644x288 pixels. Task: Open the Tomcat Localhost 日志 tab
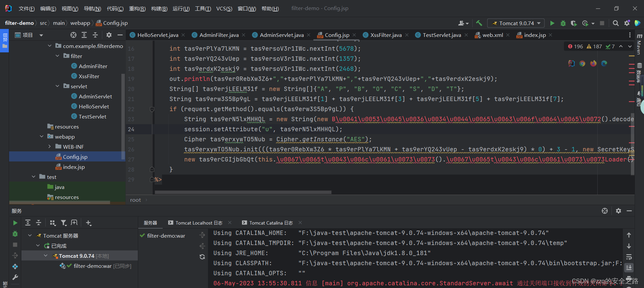coord(199,223)
